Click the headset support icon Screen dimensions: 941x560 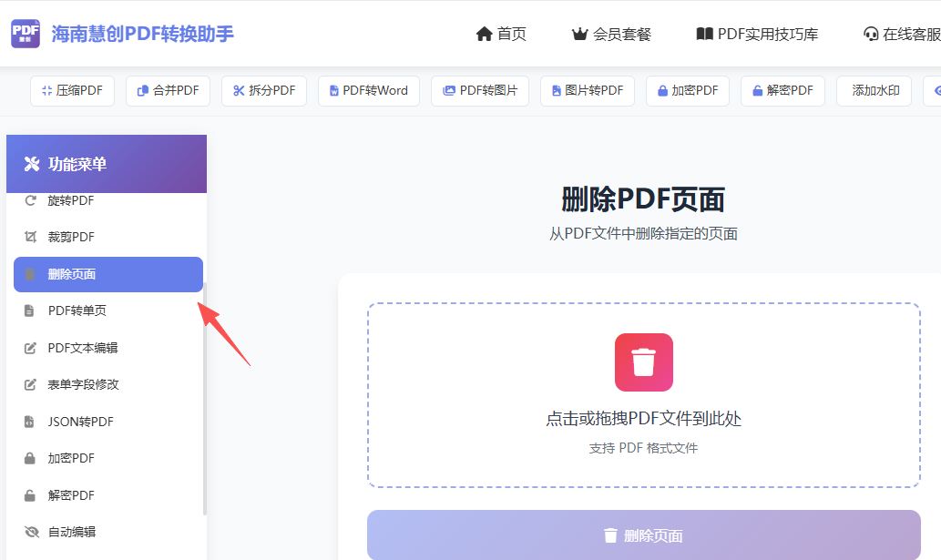pos(871,35)
